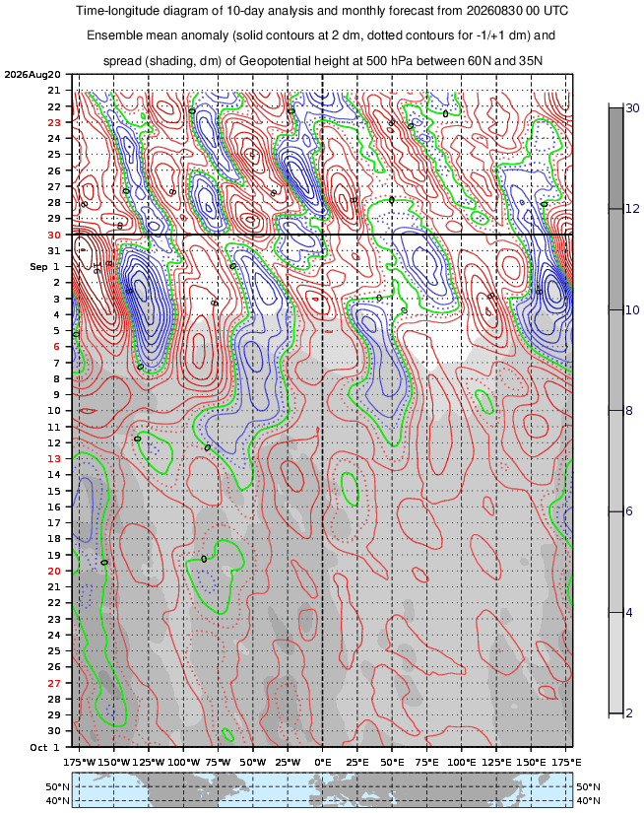Click the "75°W" longitude label
The image size is (644, 813).
(219, 762)
